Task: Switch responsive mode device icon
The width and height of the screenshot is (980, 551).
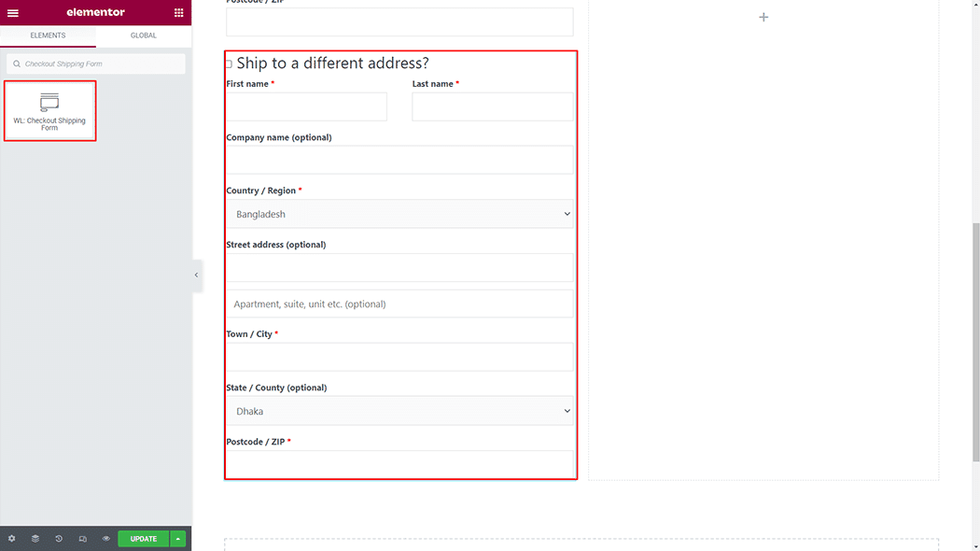Action: 83,539
